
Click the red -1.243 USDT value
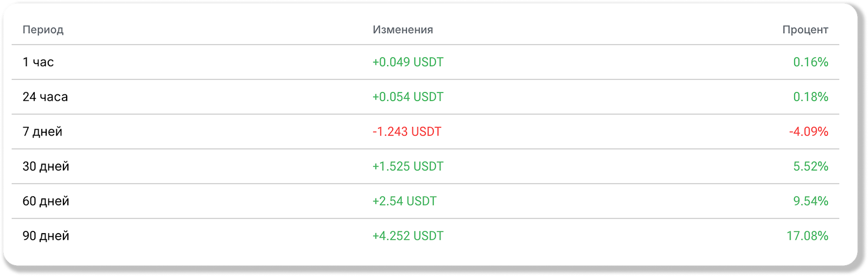407,132
